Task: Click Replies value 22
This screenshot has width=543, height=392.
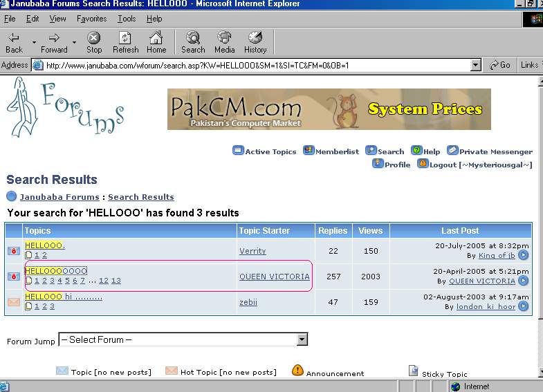Action: [333, 251]
